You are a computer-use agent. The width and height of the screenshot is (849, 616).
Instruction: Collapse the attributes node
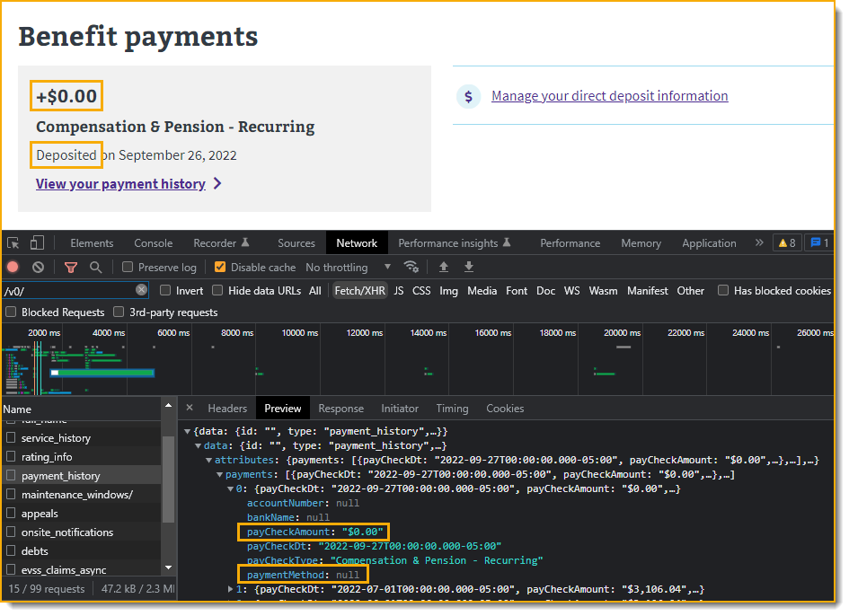click(209, 460)
